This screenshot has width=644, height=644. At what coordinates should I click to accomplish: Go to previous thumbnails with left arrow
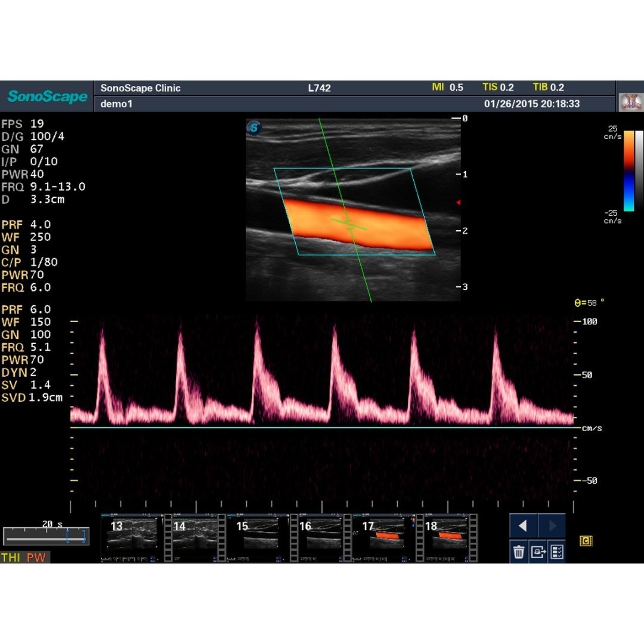pyautogui.click(x=524, y=525)
